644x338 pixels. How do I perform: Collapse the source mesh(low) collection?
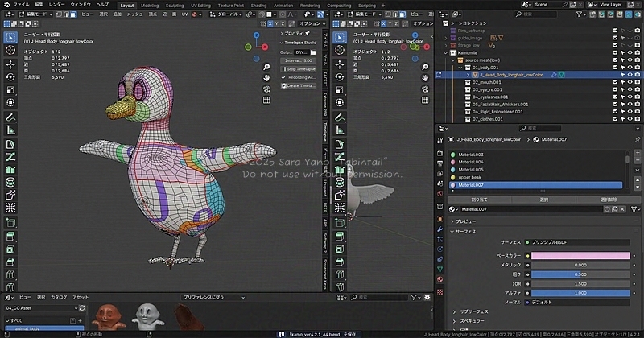[x=453, y=60]
